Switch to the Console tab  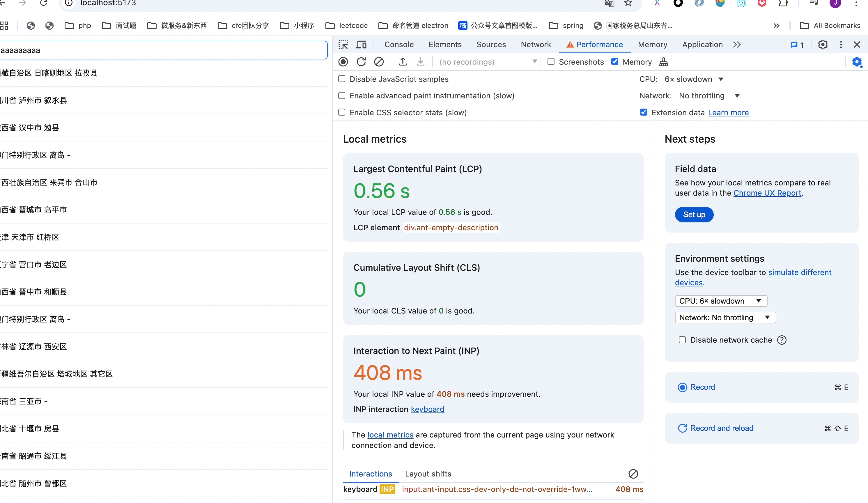coord(398,45)
